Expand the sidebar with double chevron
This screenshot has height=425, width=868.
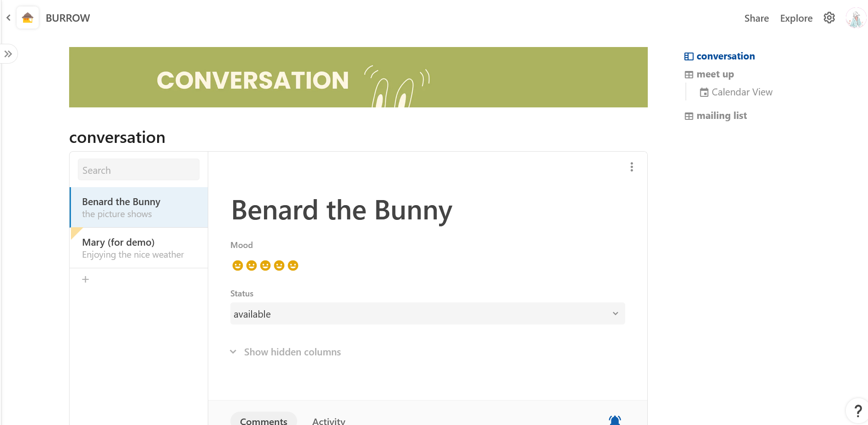[8, 54]
